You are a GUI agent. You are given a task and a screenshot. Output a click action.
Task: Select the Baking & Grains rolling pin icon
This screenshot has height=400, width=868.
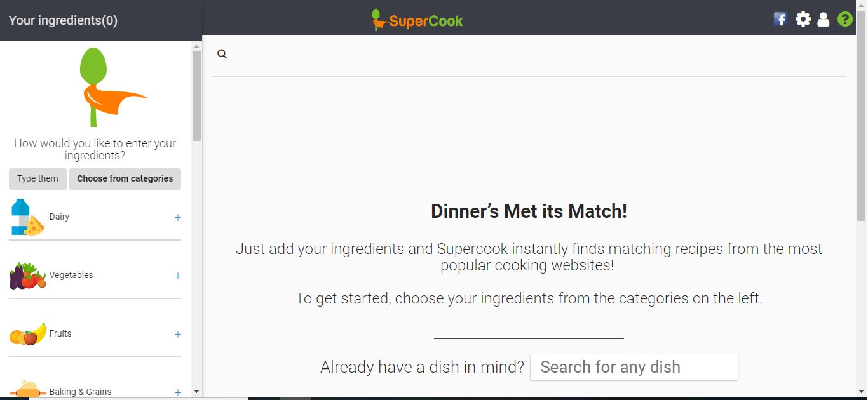pos(28,389)
